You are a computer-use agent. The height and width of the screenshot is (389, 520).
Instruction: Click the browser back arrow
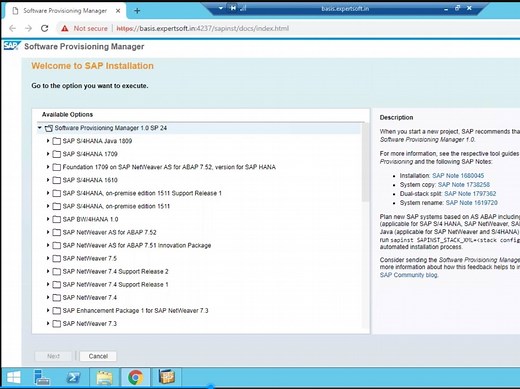tap(13, 28)
